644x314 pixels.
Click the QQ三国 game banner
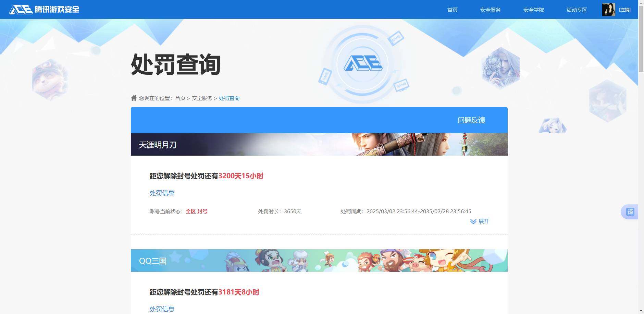click(319, 261)
